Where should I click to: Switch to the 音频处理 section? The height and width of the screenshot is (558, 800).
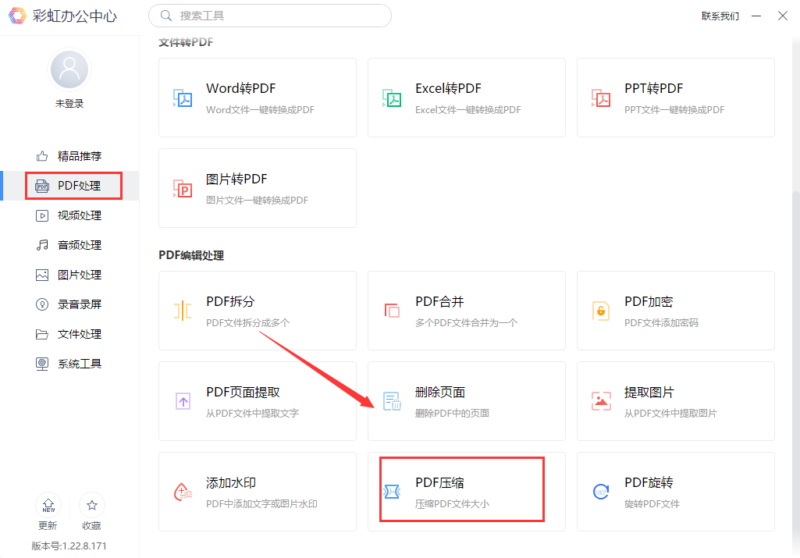(x=69, y=245)
